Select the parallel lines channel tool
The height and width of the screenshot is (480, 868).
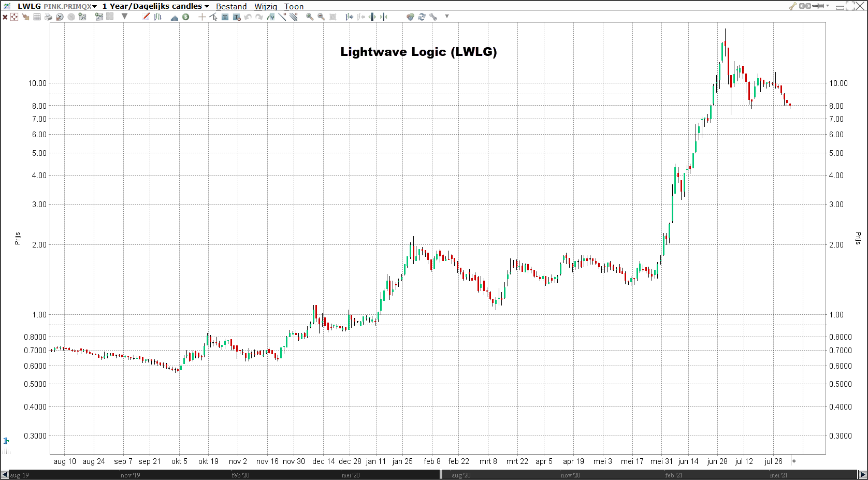pyautogui.click(x=294, y=17)
